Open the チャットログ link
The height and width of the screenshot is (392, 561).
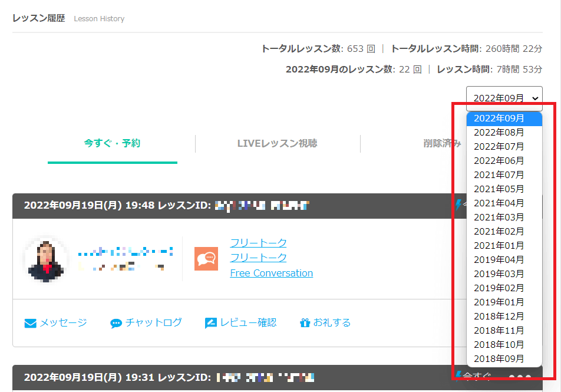tap(153, 322)
